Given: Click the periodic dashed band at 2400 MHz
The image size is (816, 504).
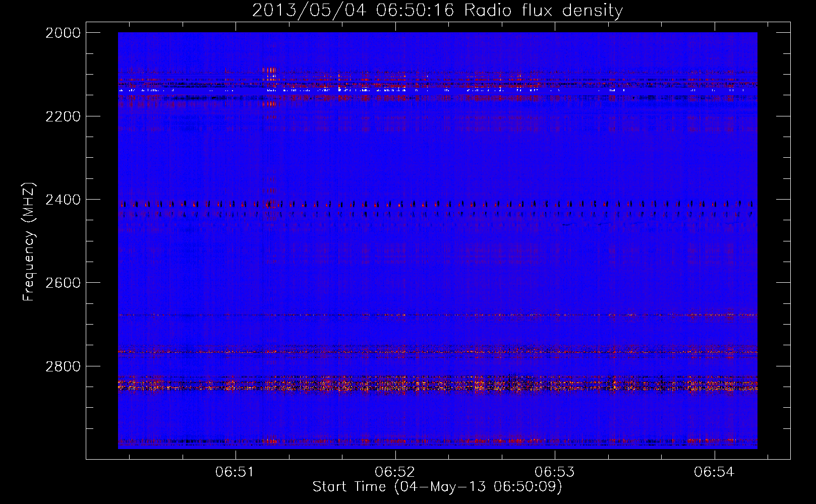Looking at the screenshot, I should [434, 204].
